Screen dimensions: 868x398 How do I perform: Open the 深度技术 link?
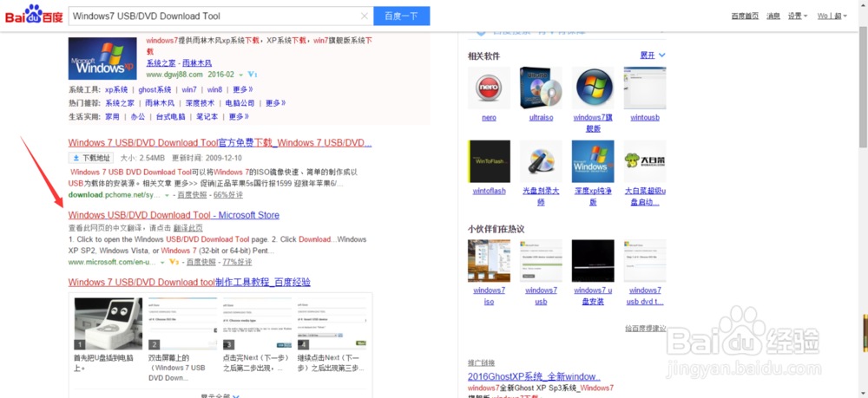pyautogui.click(x=200, y=103)
